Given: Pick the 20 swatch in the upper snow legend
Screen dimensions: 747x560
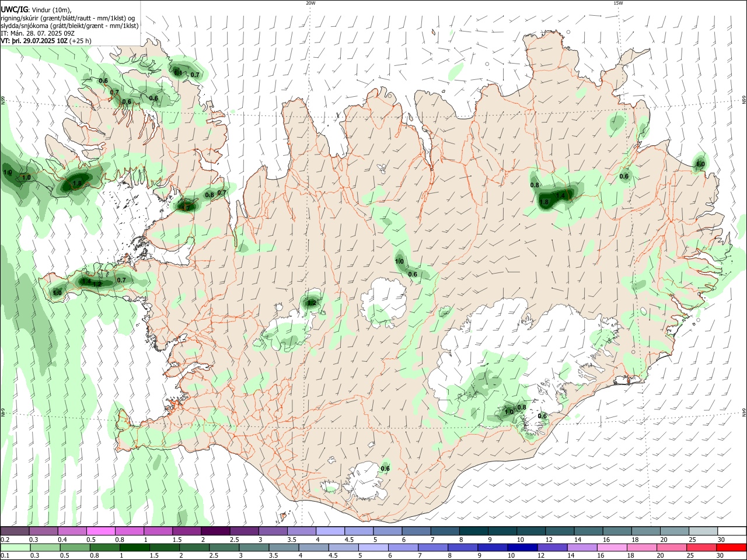Looking at the screenshot, I should point(674,531).
